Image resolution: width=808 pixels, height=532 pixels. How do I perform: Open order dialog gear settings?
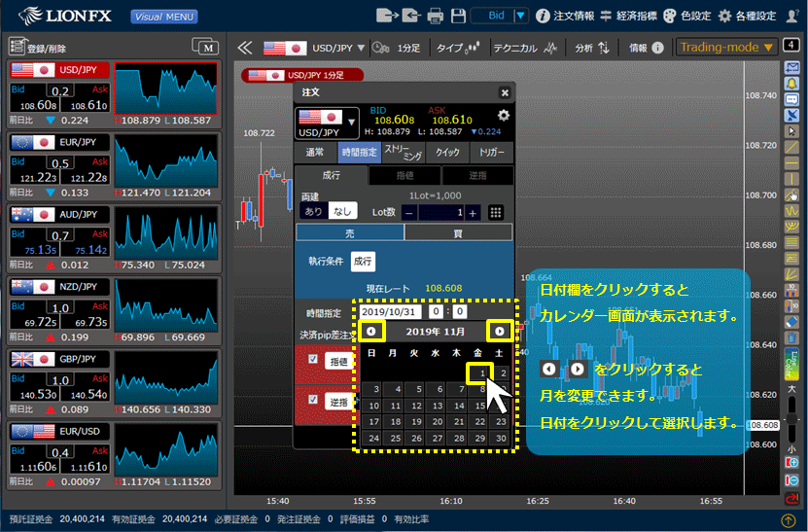pos(504,115)
